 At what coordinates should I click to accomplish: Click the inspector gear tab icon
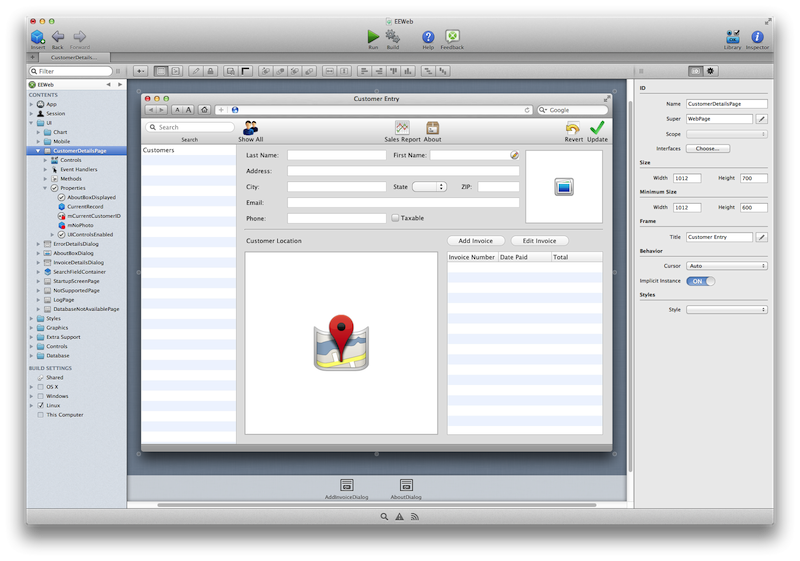pos(710,71)
